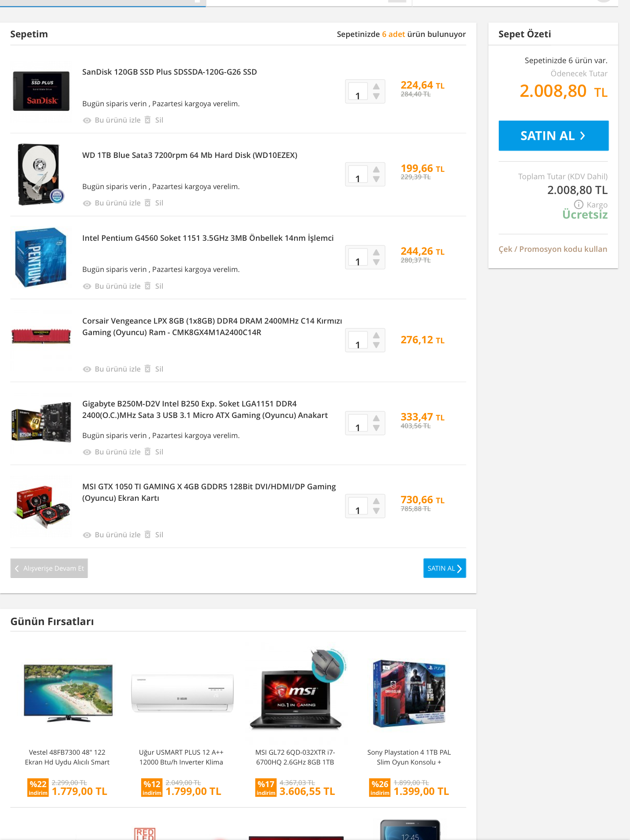Click trash icon for Gigabyte B250M-D2V motherboard
630x840 pixels.
148,452
